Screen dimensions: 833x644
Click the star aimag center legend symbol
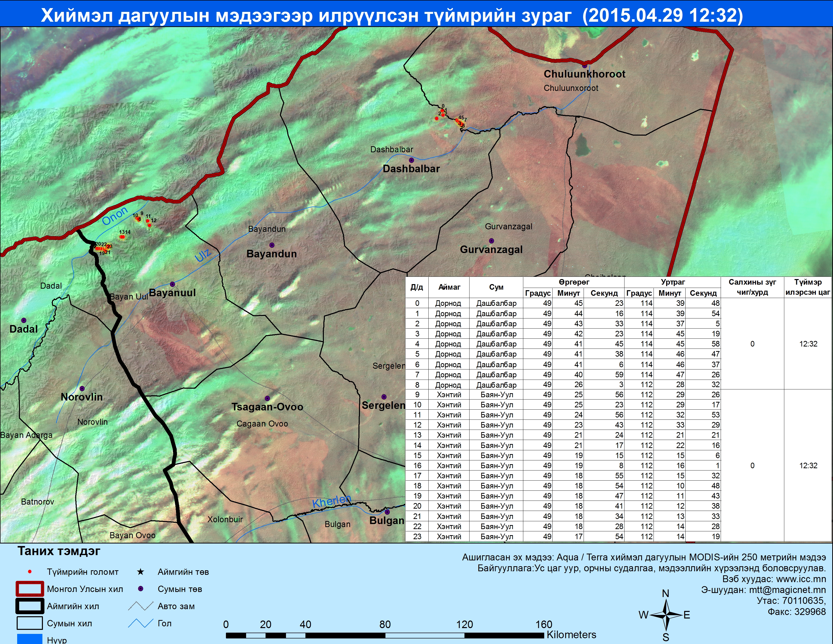pos(140,572)
